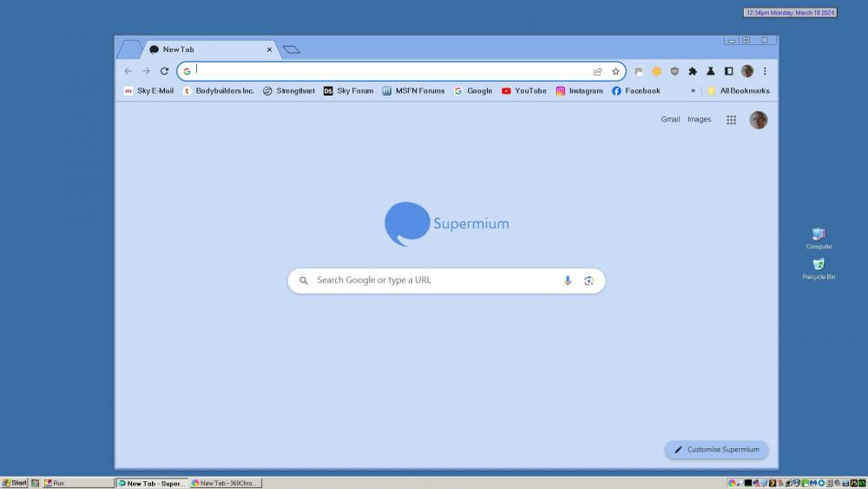Open a new tab with the tab button
868x489 pixels.
(292, 50)
